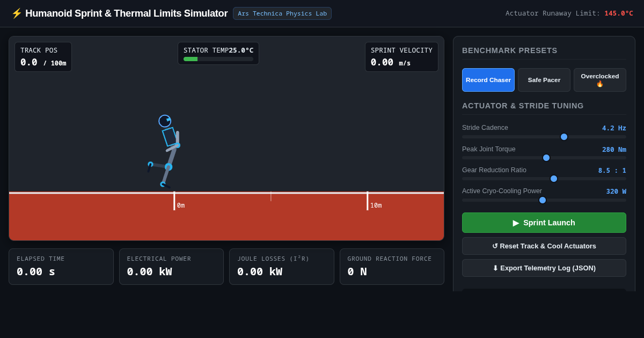
Task: Click the lightning bolt icon in the title
Action: pos(17,13)
